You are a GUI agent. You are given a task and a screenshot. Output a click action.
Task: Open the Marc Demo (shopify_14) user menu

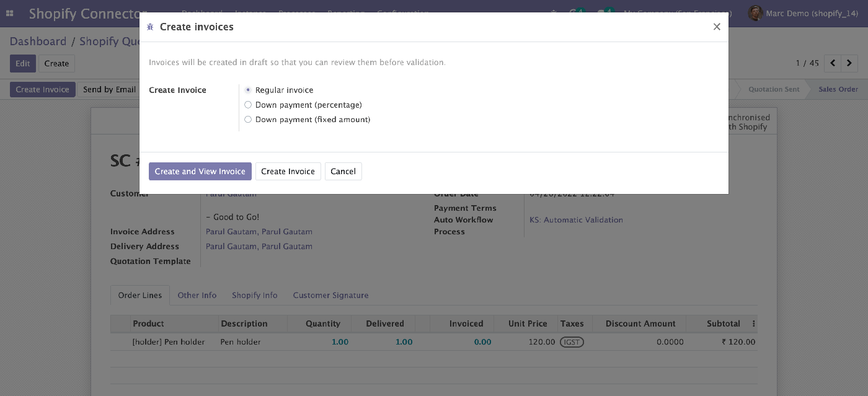point(804,13)
